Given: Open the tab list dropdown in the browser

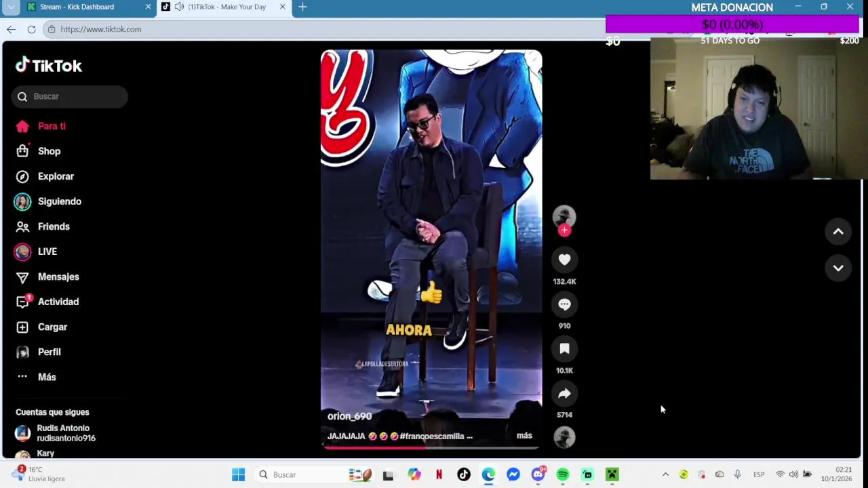Looking at the screenshot, I should (x=11, y=7).
